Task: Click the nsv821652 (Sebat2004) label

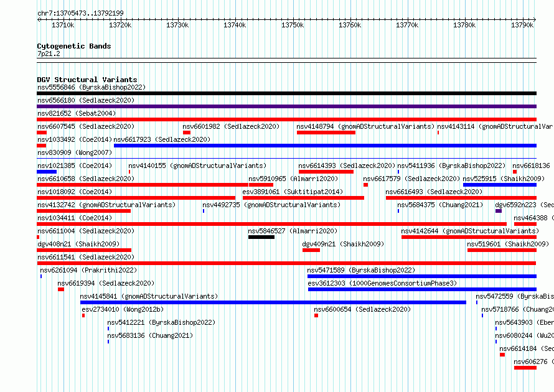Action: (x=77, y=113)
